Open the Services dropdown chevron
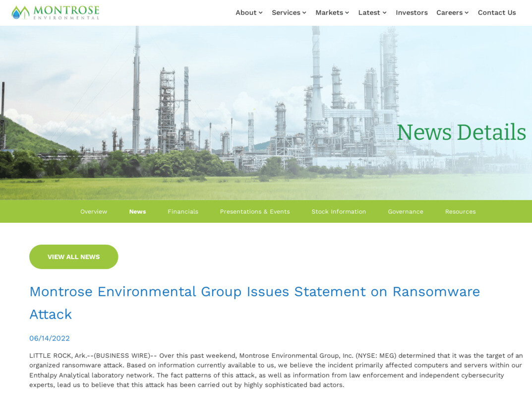Viewport: 532px width, 394px height. 304,13
